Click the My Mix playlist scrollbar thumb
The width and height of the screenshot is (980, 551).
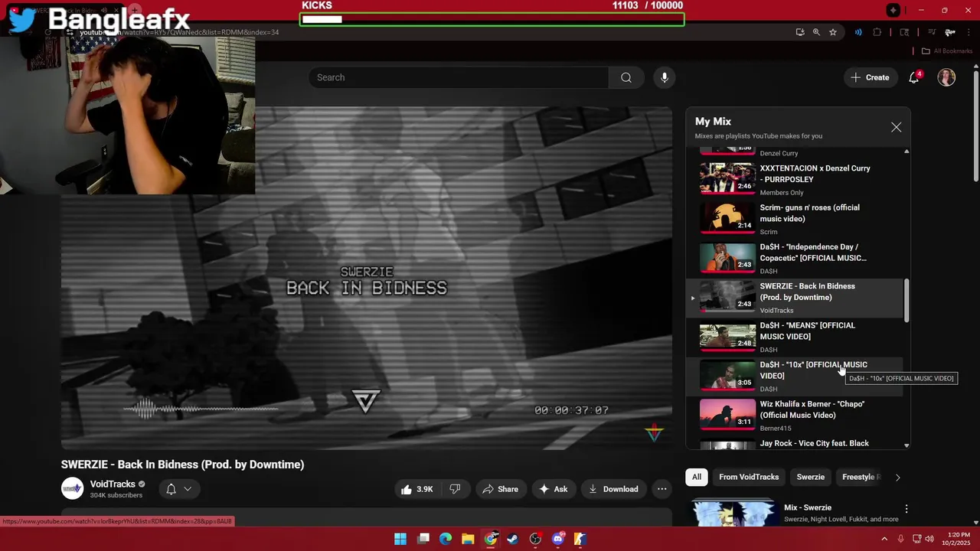pos(906,300)
